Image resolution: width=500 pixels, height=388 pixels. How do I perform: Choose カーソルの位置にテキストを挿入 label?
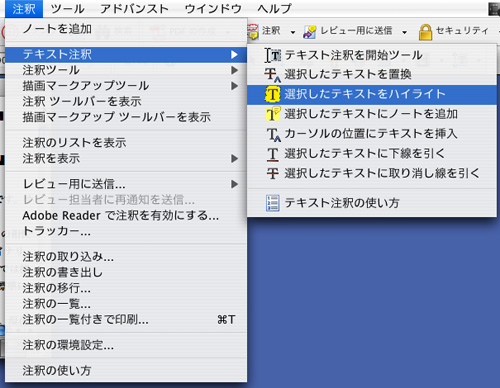(371, 133)
